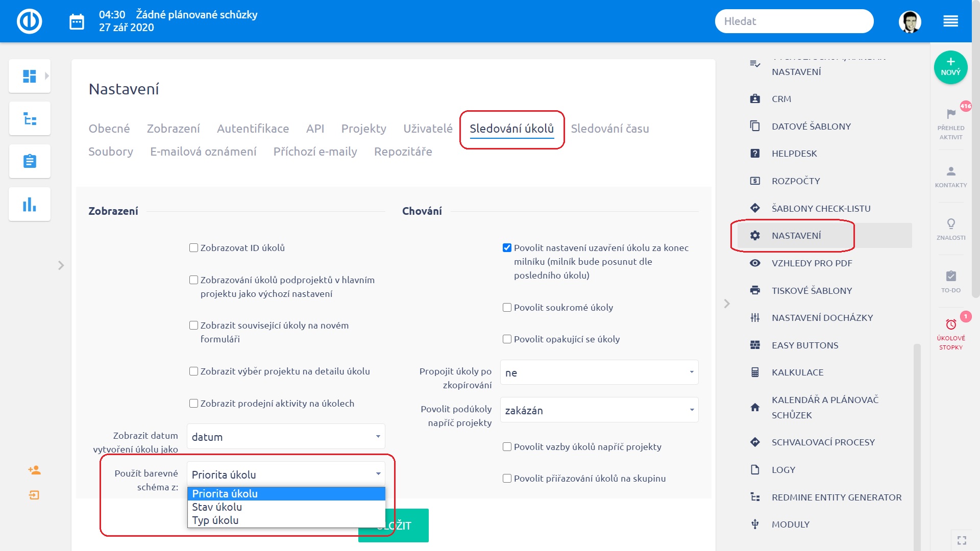The height and width of the screenshot is (551, 980).
Task: Open Propojit úkoly po zkopírování dropdown
Action: 599,372
